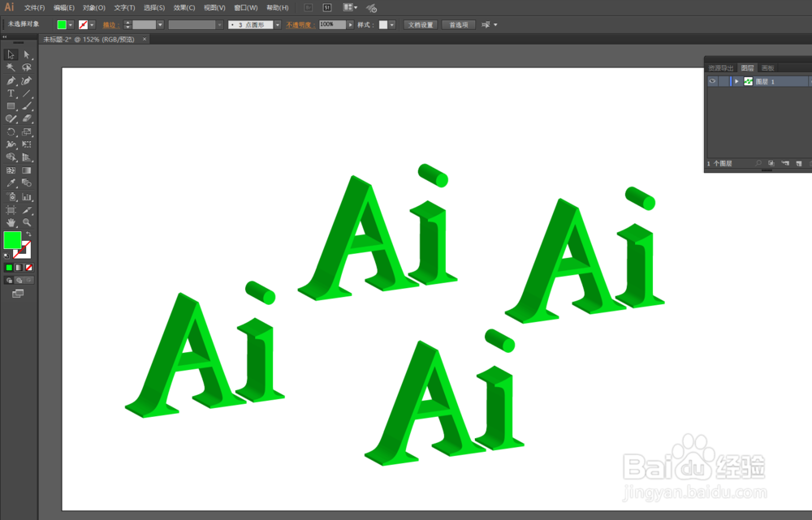
Task: Select the Curvature tool
Action: [x=27, y=80]
